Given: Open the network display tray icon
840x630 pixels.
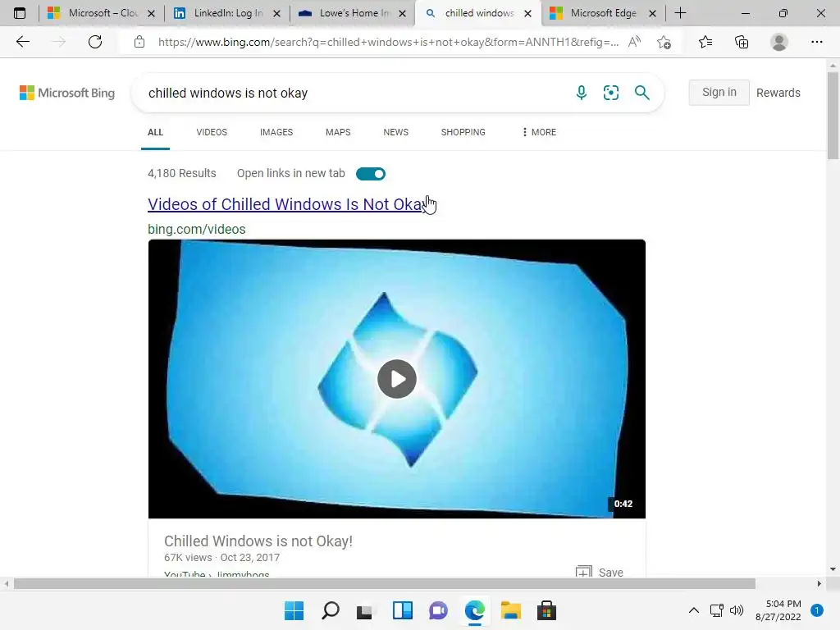Looking at the screenshot, I should [717, 610].
